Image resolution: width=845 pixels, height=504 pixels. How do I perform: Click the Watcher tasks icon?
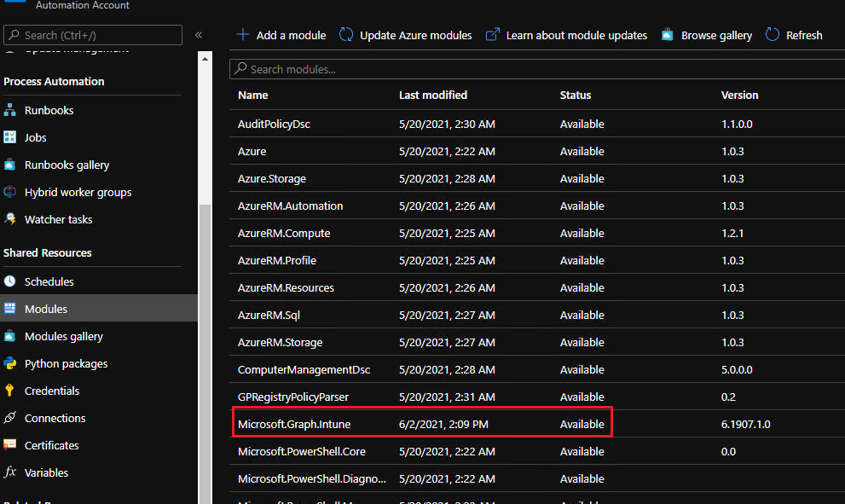click(9, 219)
